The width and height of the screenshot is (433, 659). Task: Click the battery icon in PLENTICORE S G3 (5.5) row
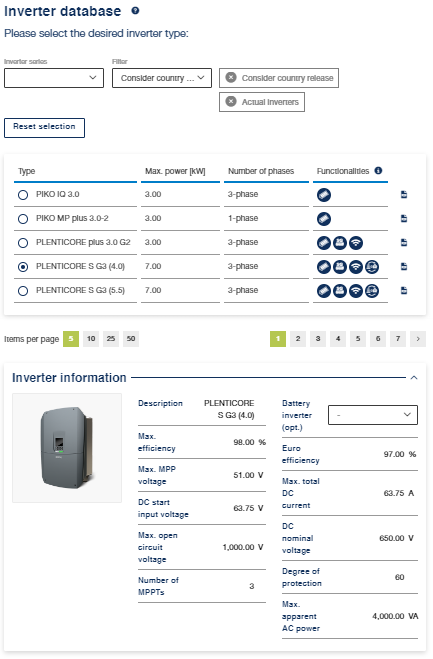click(340, 290)
